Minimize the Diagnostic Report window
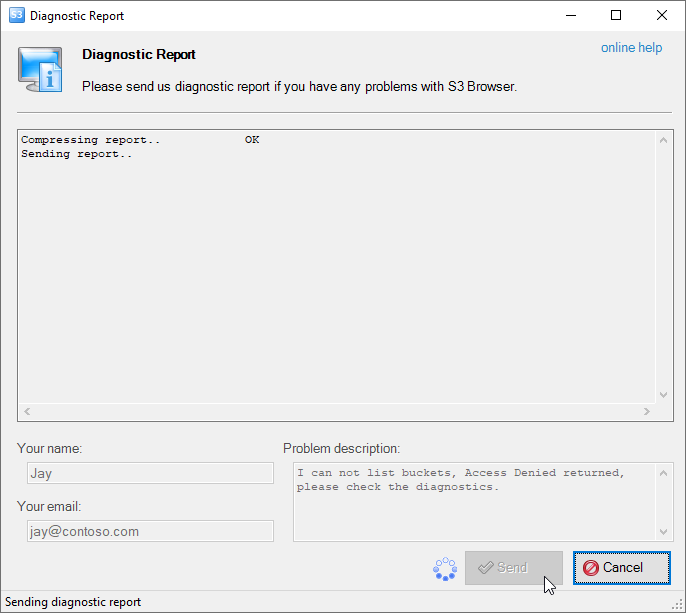The image size is (686, 613). (x=570, y=15)
